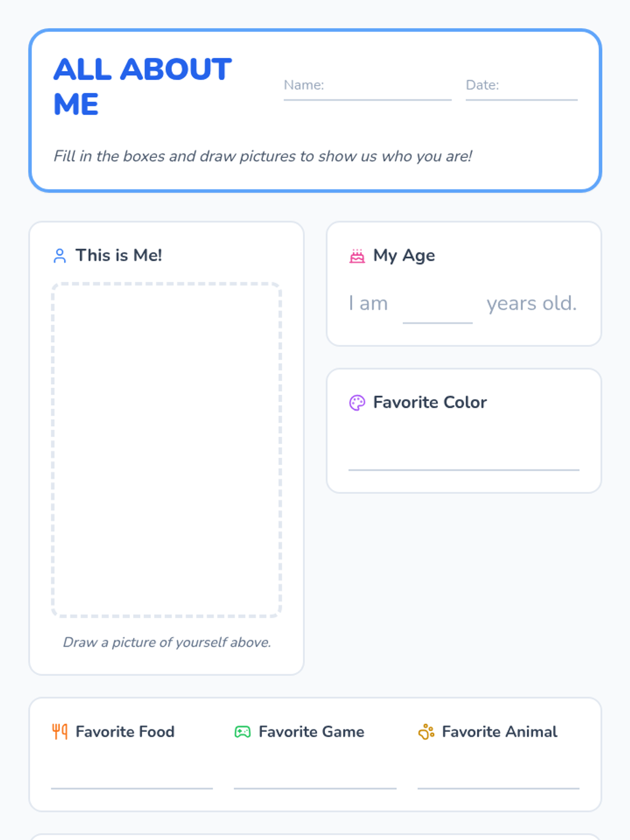
Task: Click the person icon beside This is Me!
Action: pos(60,256)
